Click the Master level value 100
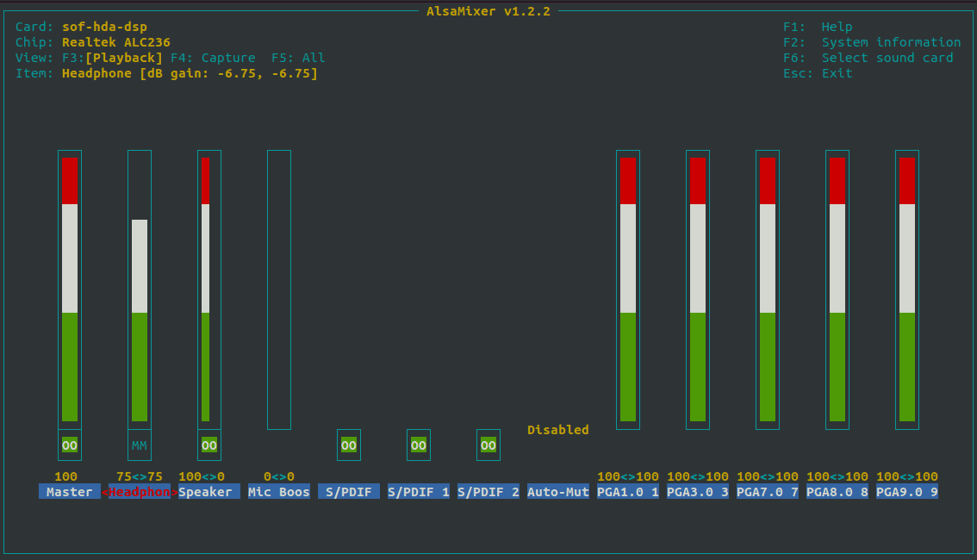Screen dimensions: 977x560 (66, 476)
